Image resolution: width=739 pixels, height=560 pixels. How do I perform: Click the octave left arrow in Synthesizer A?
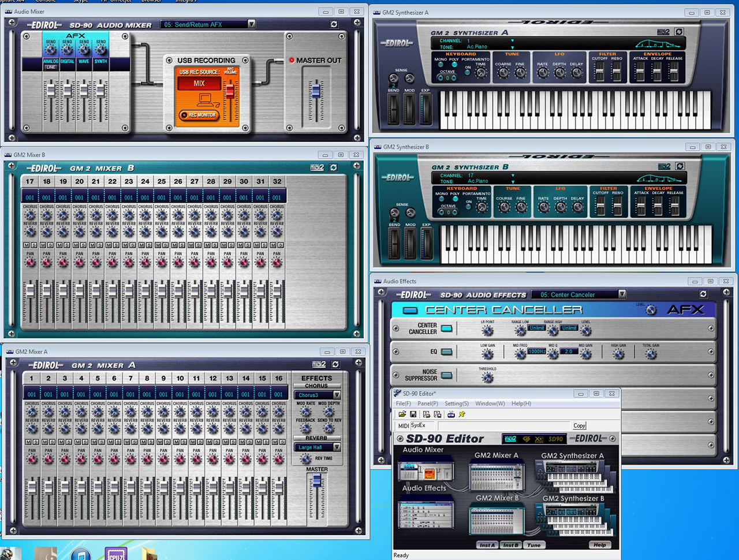[x=440, y=78]
